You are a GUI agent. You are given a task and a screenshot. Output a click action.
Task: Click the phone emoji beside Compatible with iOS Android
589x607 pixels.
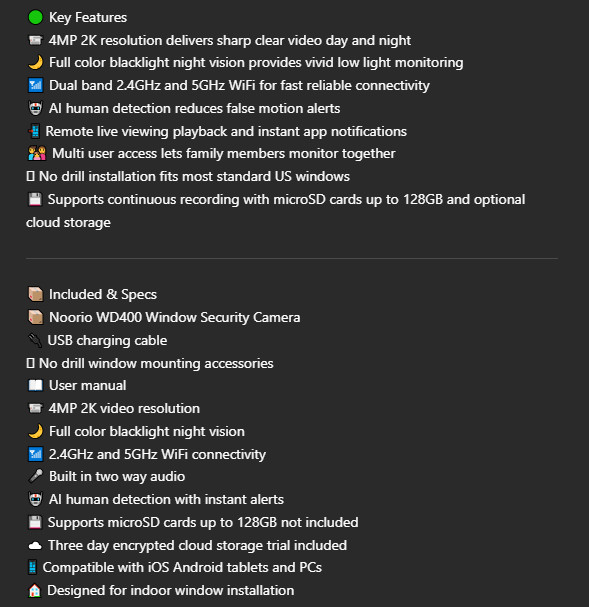tap(33, 568)
